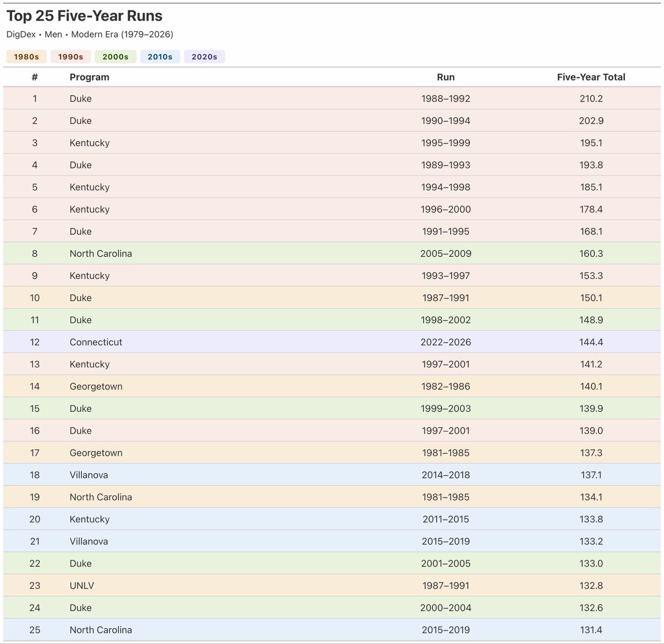Click Georgetown in rank 14 row

[x=96, y=386]
